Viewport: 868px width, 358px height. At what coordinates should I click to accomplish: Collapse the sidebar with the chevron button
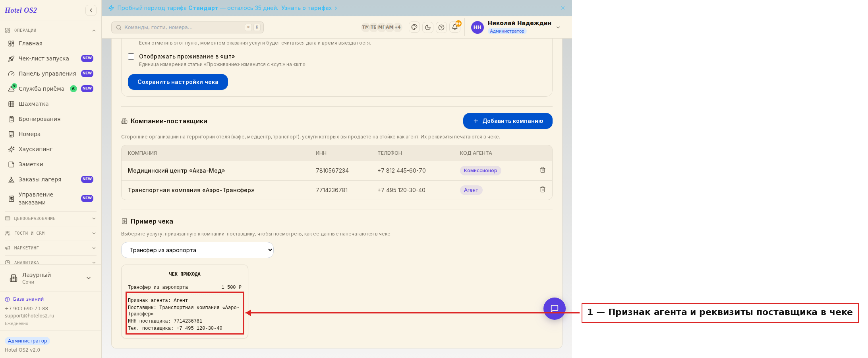tap(91, 10)
